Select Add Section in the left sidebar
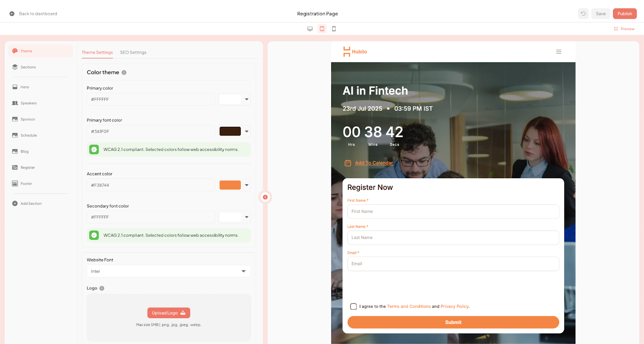This screenshot has width=644, height=344. (41, 204)
